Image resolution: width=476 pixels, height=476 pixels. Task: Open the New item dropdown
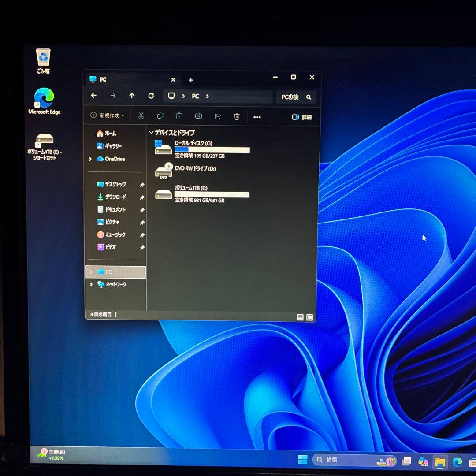click(x=107, y=115)
